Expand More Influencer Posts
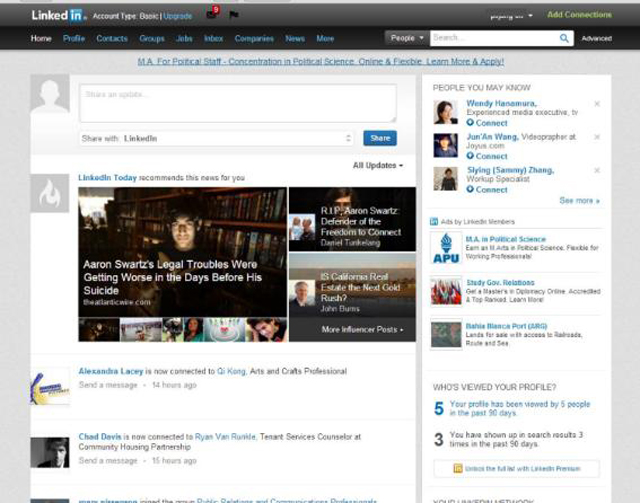This screenshot has width=640, height=503. pyautogui.click(x=362, y=329)
